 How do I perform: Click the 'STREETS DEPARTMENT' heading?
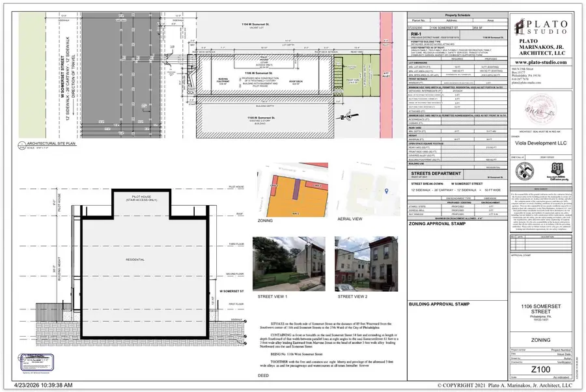click(436, 173)
